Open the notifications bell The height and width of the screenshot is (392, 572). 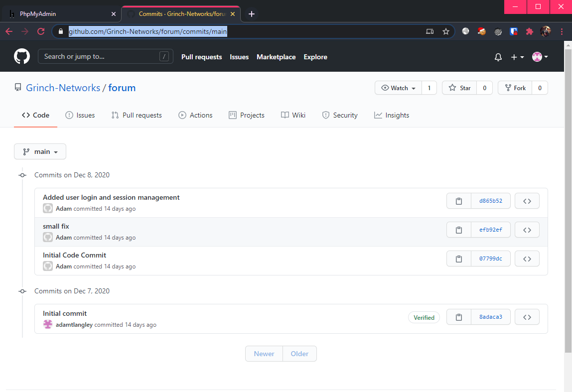click(498, 57)
